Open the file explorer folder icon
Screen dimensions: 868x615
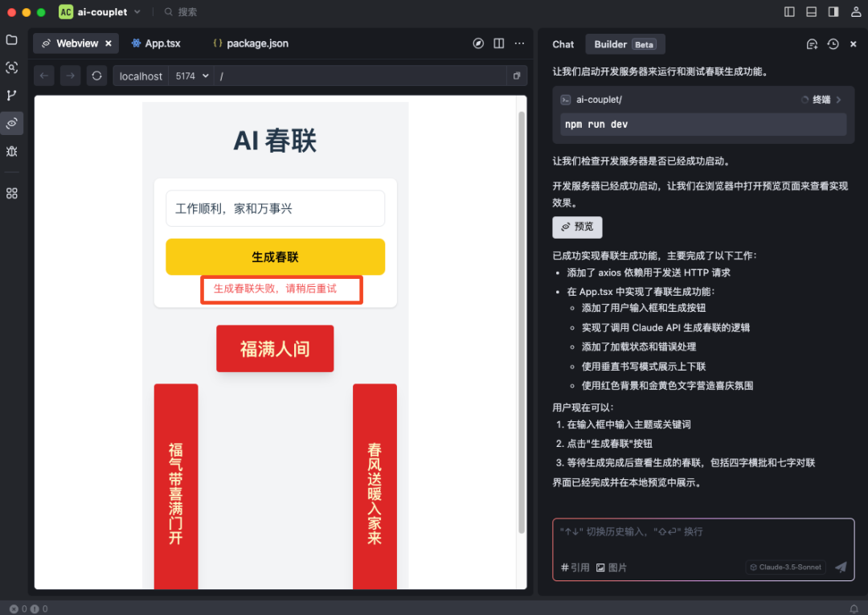pyautogui.click(x=11, y=40)
